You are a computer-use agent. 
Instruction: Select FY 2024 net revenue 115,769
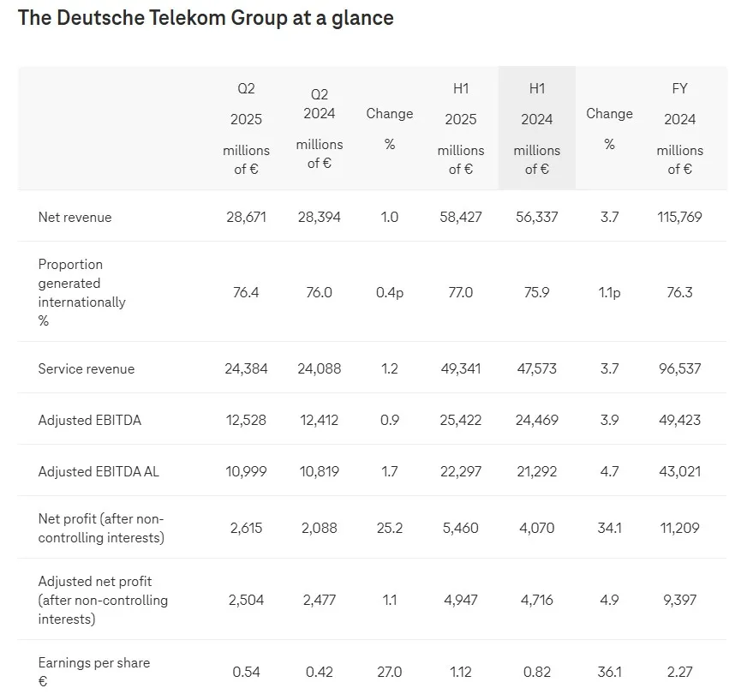click(x=679, y=217)
